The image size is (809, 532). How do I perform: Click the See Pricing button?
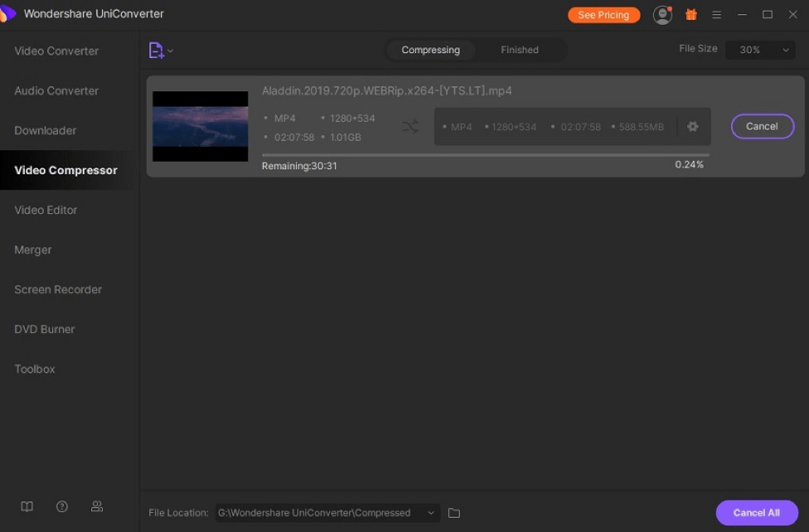coord(604,15)
